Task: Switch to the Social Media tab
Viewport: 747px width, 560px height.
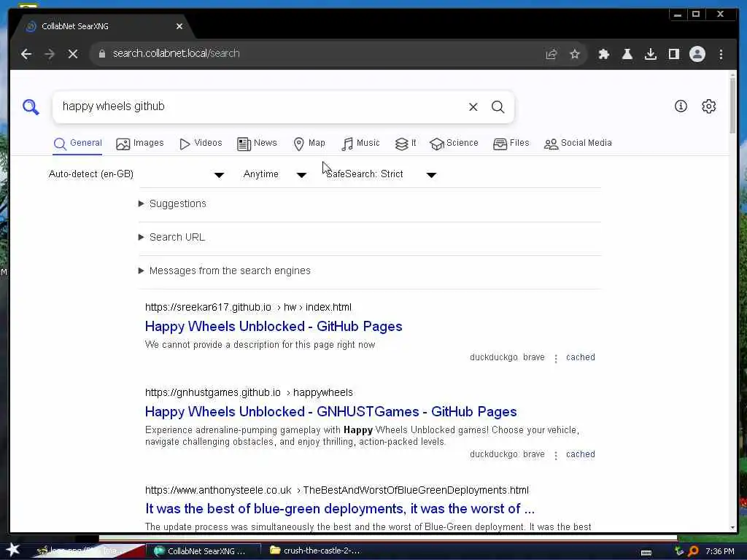Action: 578,144
